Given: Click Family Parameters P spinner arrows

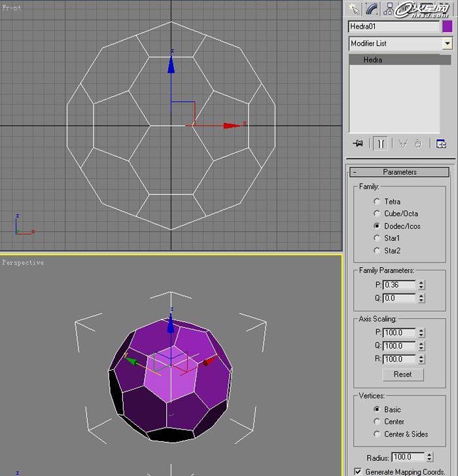Looking at the screenshot, I should point(421,285).
